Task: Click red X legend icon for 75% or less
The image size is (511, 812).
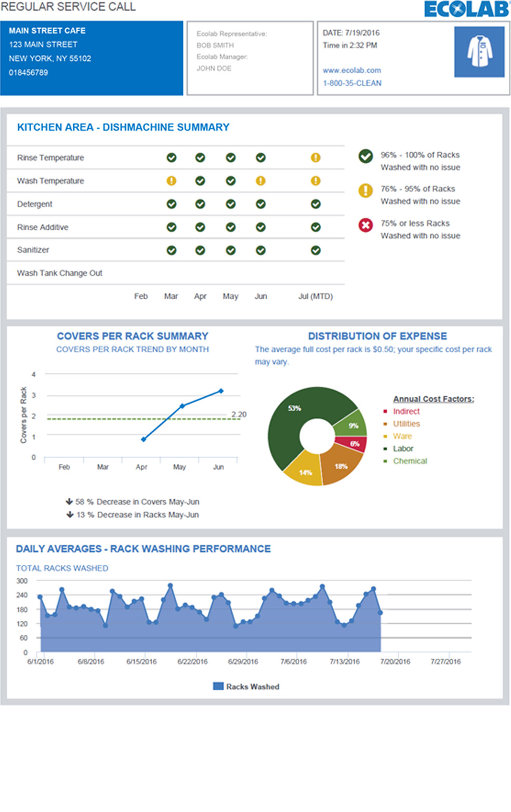Action: point(365,225)
